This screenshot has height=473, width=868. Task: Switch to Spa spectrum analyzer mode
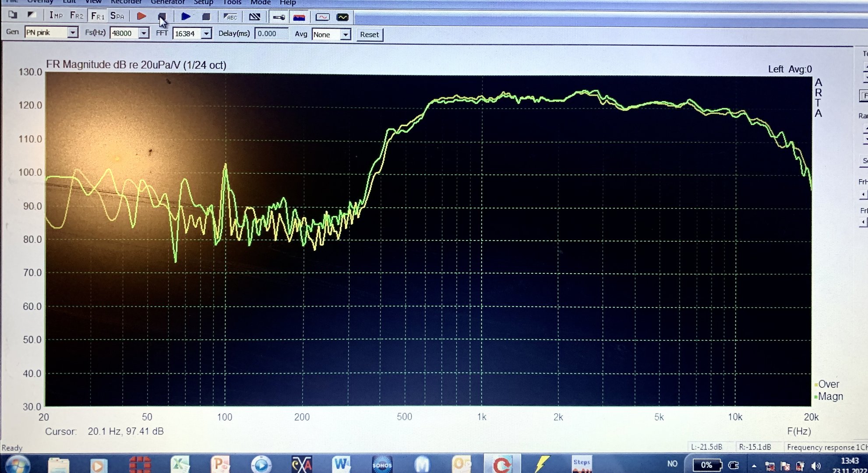[117, 16]
